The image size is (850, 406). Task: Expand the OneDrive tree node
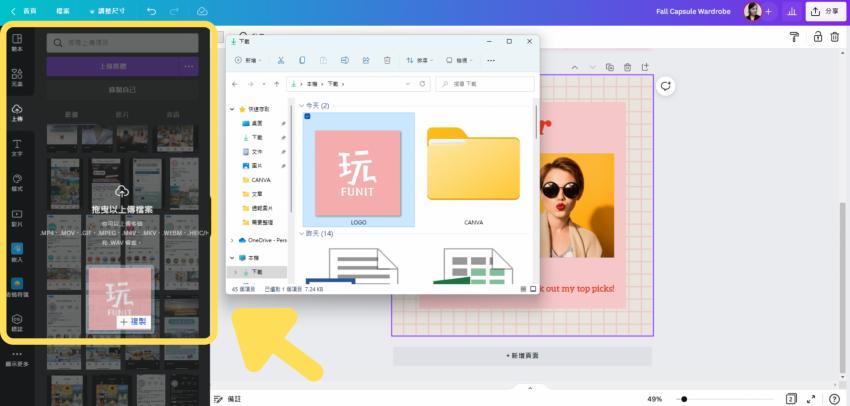(x=233, y=240)
